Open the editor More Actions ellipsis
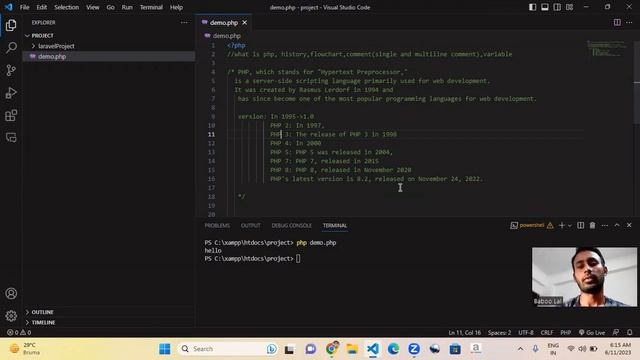This screenshot has height=360, width=640. point(629,22)
